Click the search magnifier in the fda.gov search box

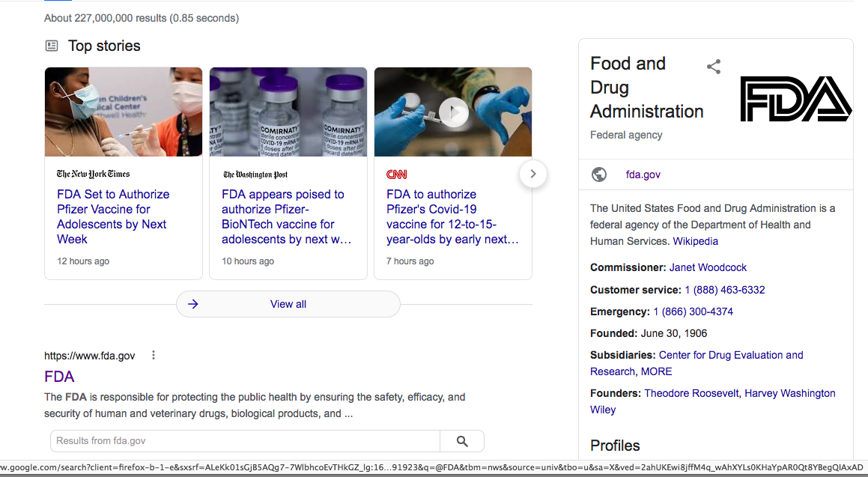pos(462,441)
